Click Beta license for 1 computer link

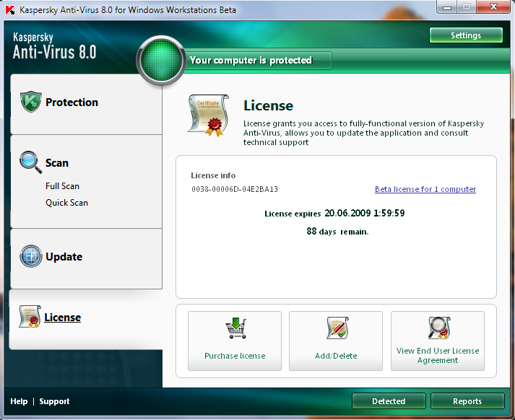425,189
